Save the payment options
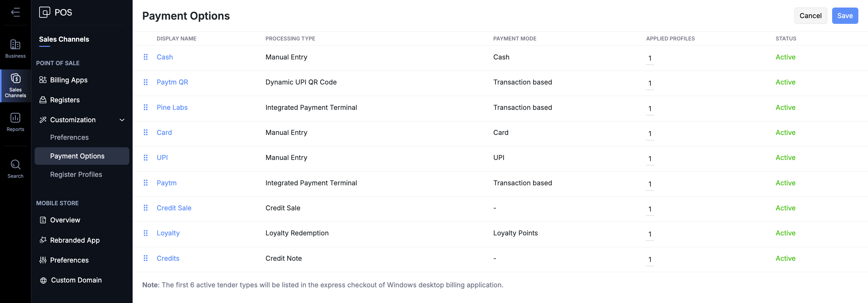868x303 pixels. click(844, 16)
